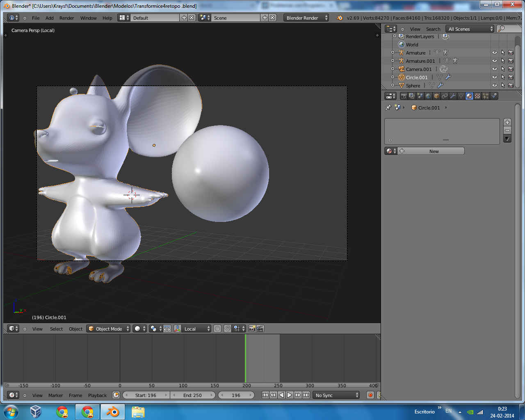Open the Physics properties tab
Screen dimensions: 525x420
[494, 96]
